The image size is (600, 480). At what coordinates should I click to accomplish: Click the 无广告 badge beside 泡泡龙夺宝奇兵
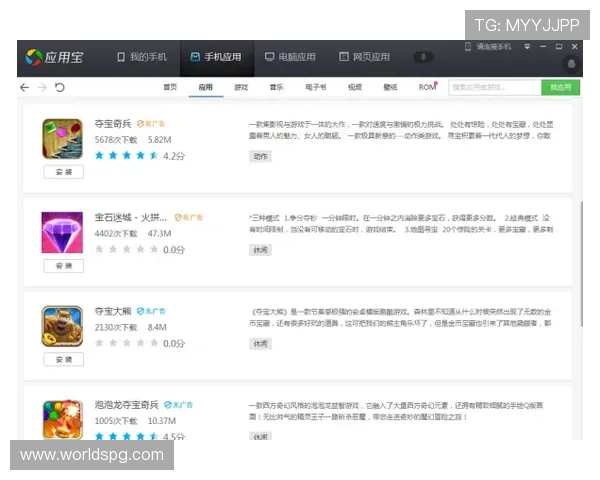178,405
